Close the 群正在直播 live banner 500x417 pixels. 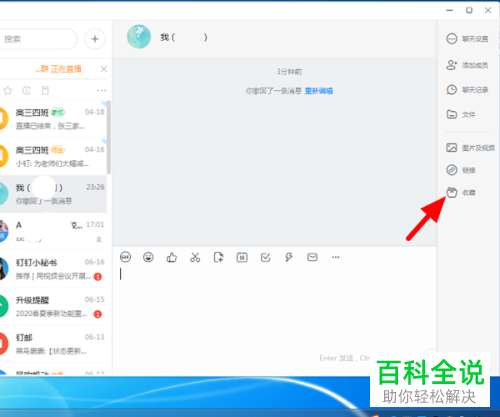coord(104,69)
